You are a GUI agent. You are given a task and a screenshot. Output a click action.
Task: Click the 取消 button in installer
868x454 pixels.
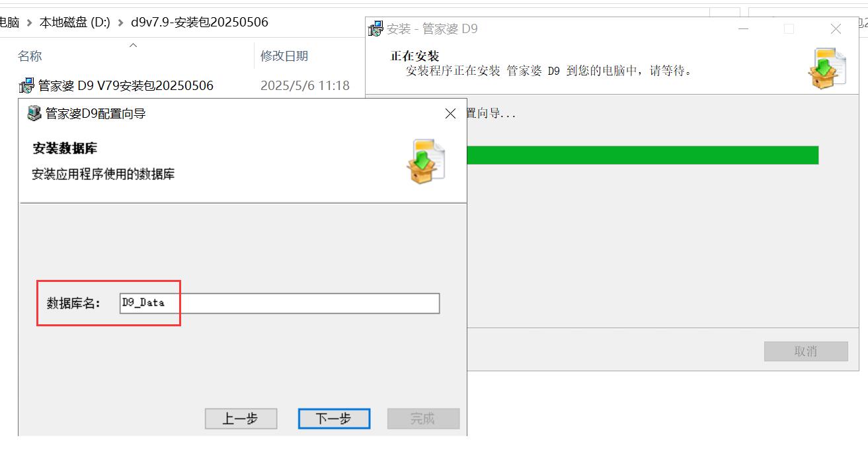806,351
